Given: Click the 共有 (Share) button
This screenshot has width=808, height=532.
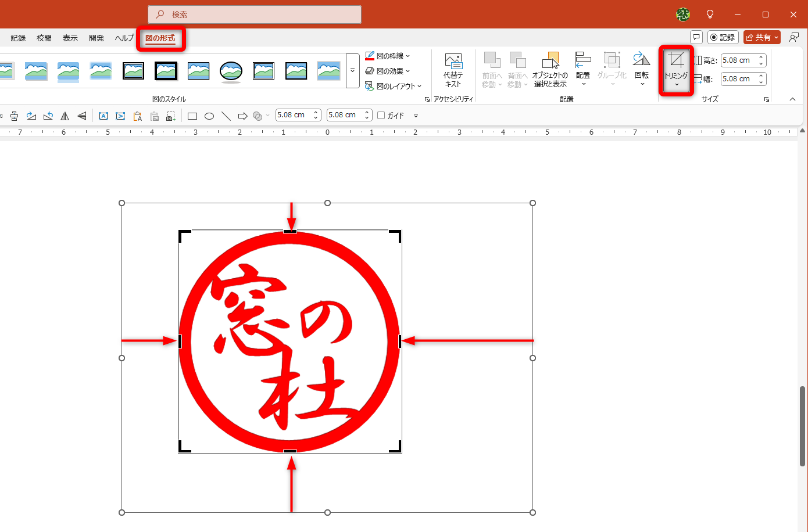Looking at the screenshot, I should point(761,37).
